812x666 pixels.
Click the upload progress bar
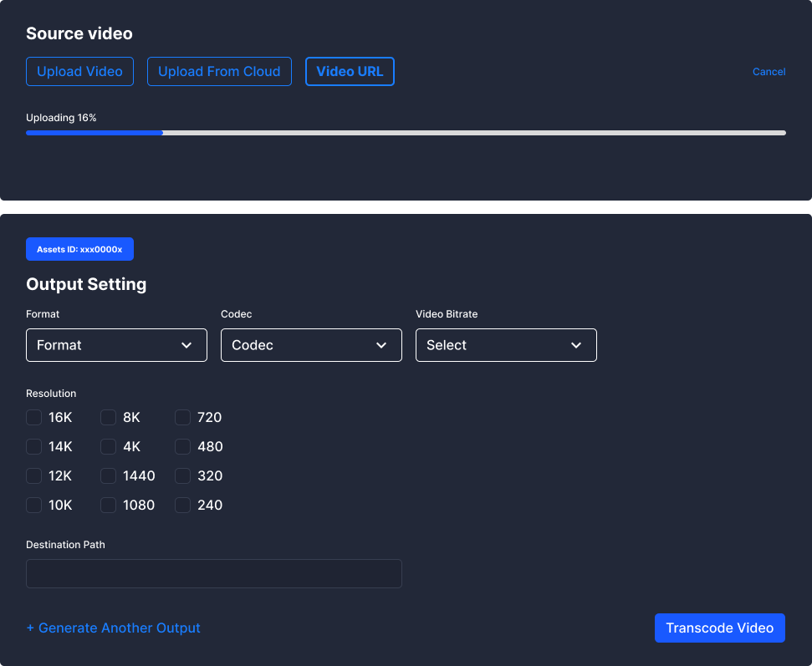[406, 132]
